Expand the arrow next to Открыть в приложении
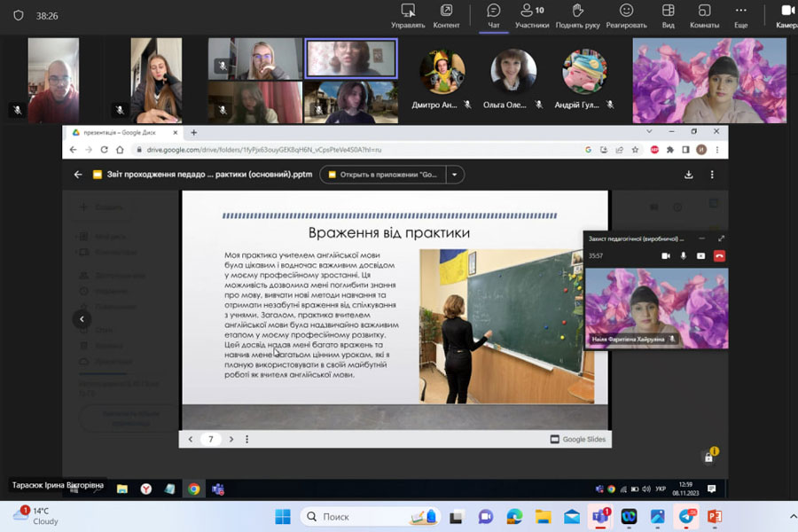Screen dimensions: 798x532 [x=454, y=175]
